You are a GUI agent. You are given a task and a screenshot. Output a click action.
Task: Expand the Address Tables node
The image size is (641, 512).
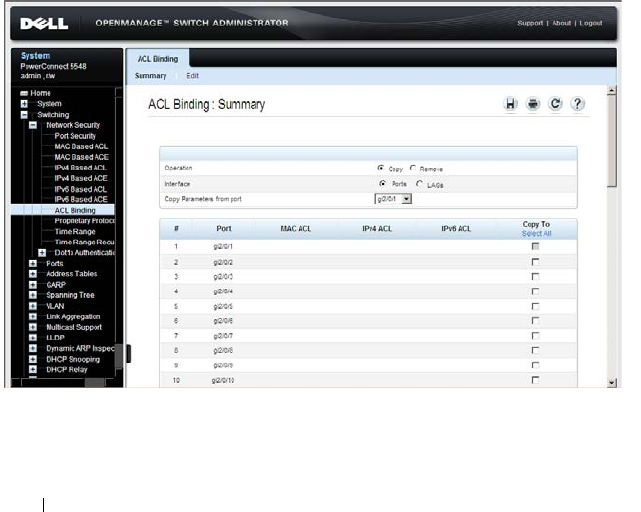click(33, 274)
